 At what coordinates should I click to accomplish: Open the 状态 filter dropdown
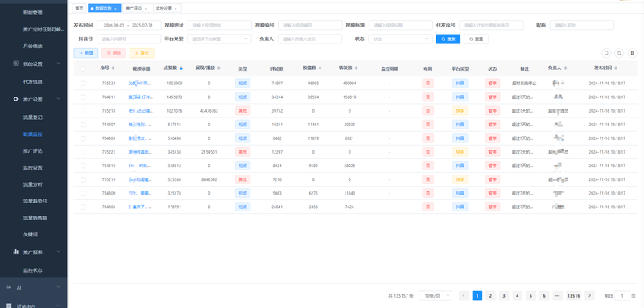point(400,39)
